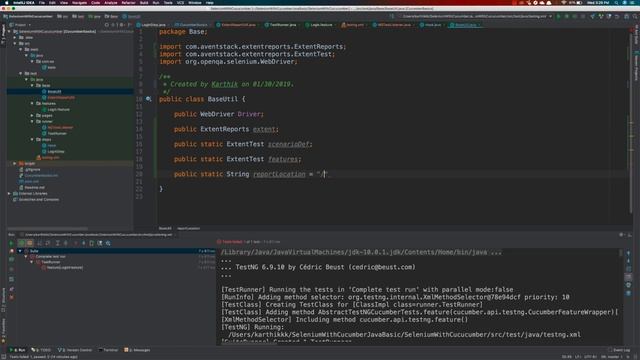Click the Export Test Results icon in the Run toolbar
This screenshot has width=640, height=360.
(x=91, y=243)
